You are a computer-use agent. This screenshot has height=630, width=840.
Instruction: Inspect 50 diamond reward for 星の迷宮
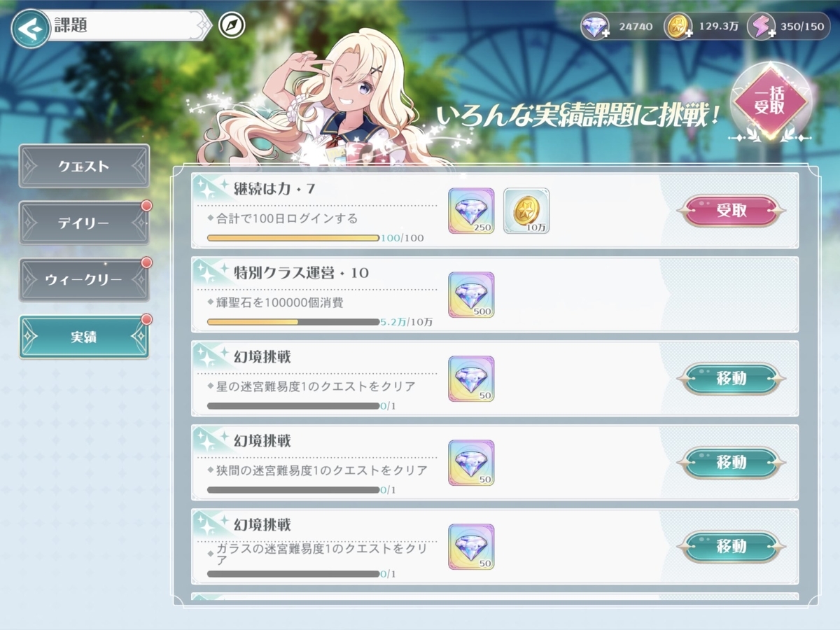(471, 379)
